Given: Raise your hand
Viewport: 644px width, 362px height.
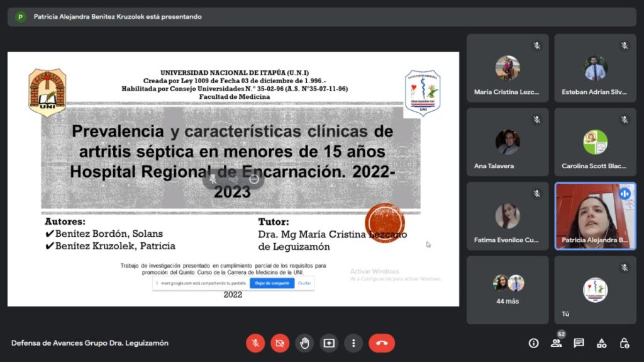Looking at the screenshot, I should point(304,343).
